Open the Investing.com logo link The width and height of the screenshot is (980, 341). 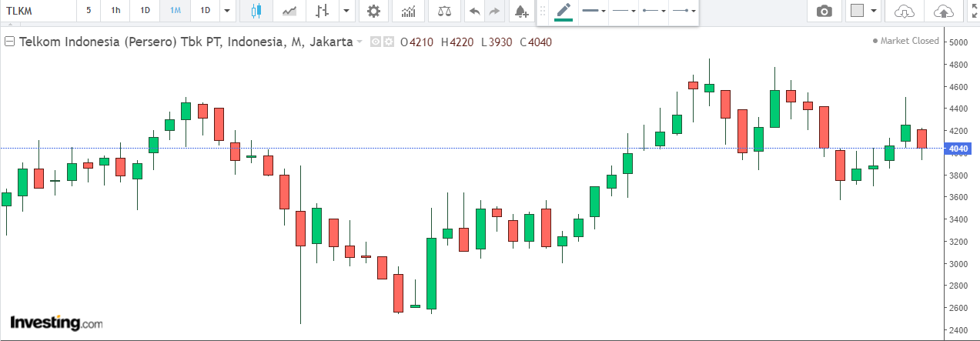(55, 323)
